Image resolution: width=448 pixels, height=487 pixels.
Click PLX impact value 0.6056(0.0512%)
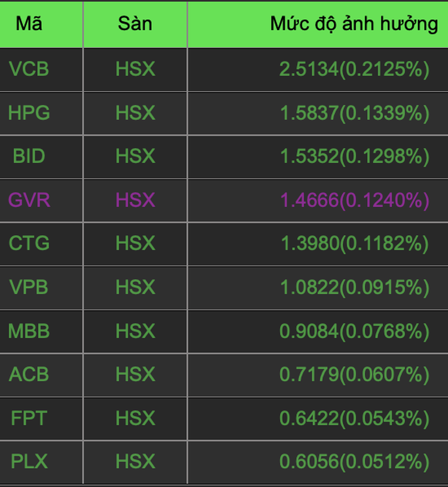pos(354,461)
